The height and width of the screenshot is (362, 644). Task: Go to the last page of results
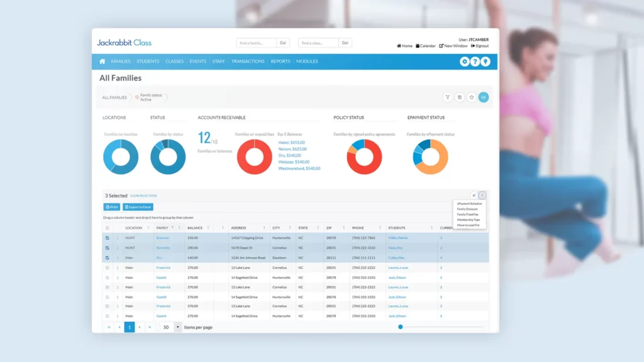click(150, 327)
